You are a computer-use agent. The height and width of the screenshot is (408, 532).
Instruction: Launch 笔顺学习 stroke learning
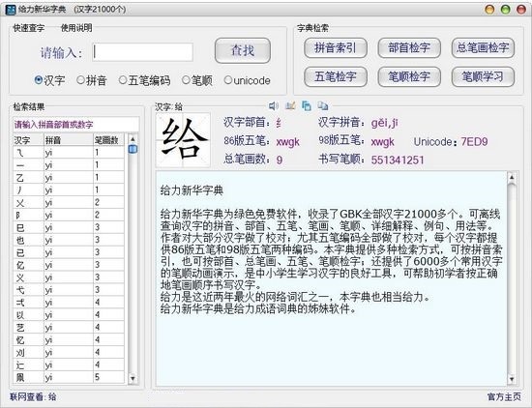pos(483,76)
